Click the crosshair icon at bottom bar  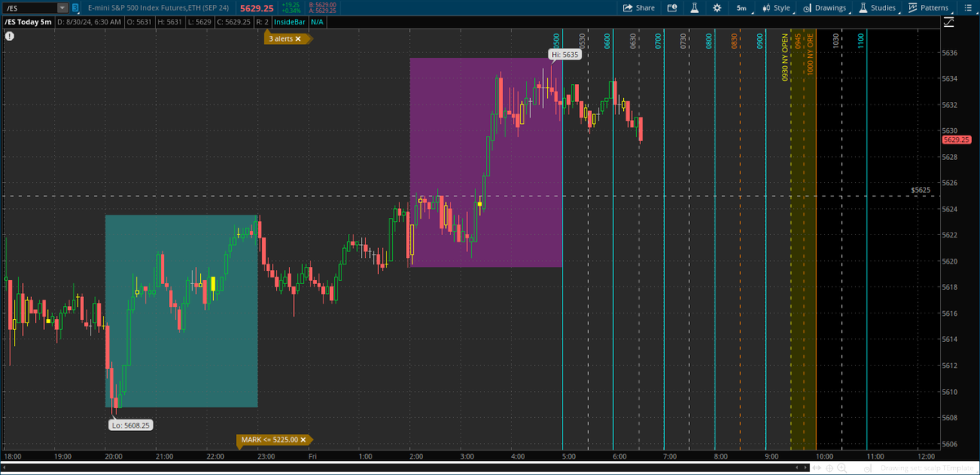830,468
